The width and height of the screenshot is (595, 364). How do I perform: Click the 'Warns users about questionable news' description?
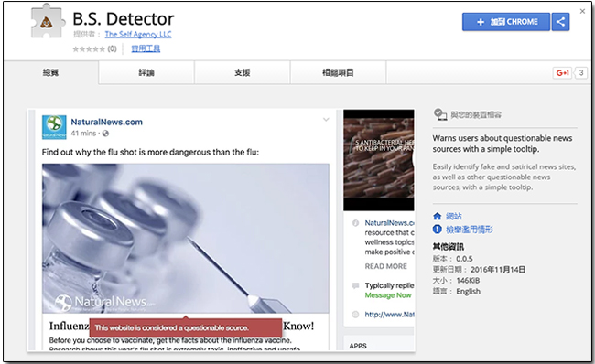(503, 144)
